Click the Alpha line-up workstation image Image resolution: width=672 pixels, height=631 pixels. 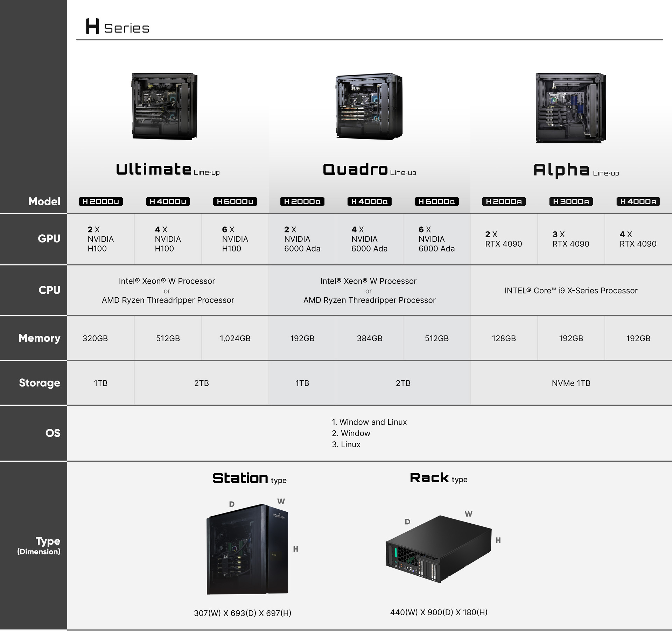pyautogui.click(x=570, y=108)
